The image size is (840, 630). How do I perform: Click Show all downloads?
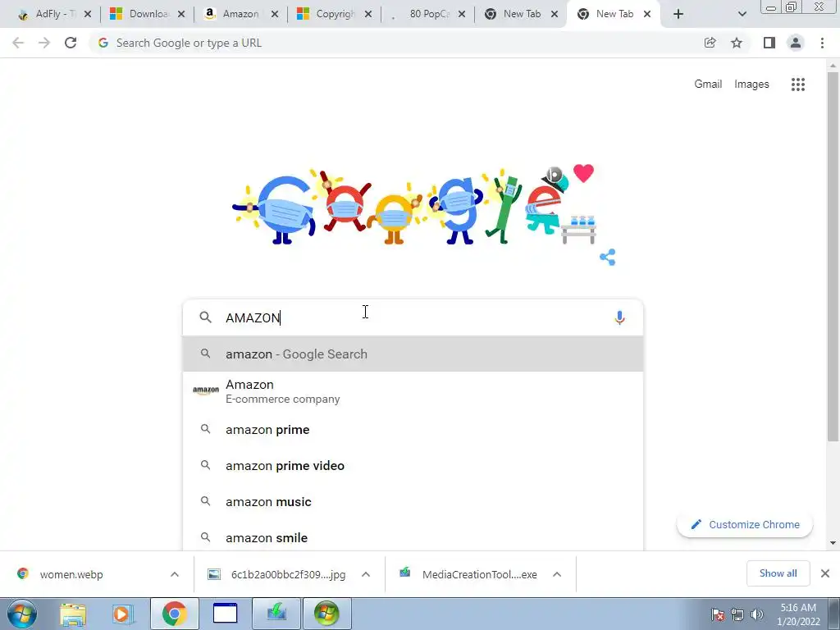[x=778, y=573]
